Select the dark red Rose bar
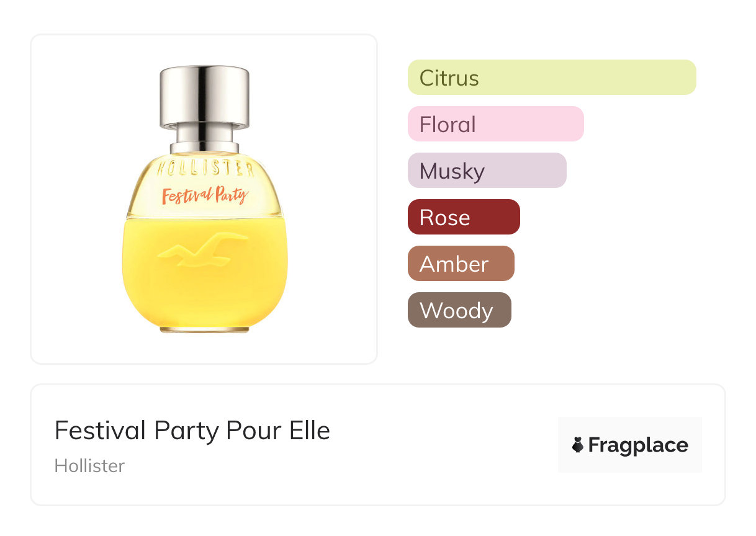 tap(463, 217)
